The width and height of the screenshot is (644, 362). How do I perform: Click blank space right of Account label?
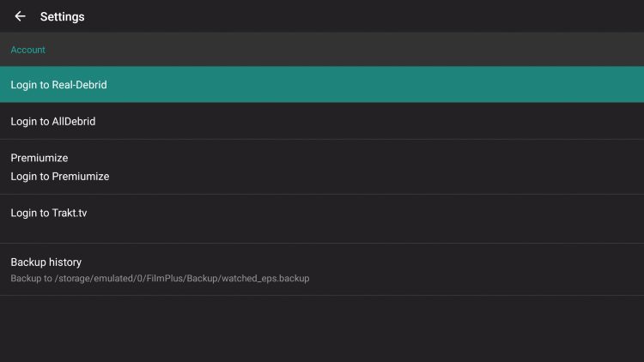click(343, 50)
